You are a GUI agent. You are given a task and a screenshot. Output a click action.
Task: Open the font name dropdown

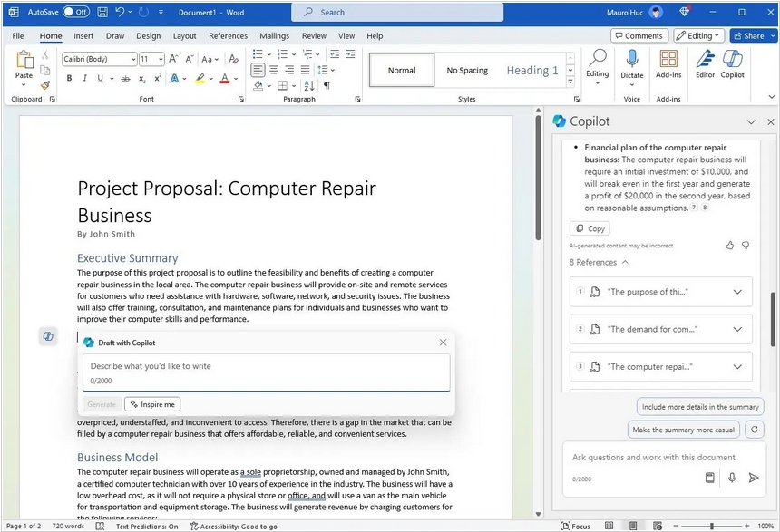click(133, 59)
